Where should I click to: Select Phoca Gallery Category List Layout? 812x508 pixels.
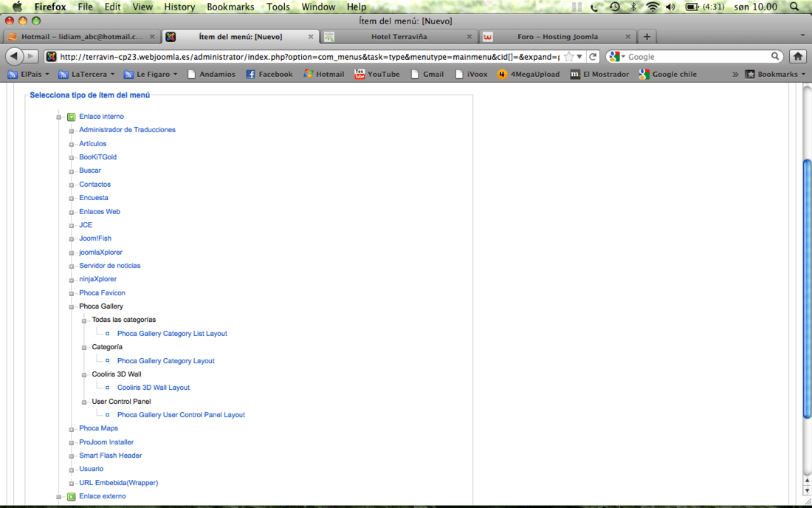point(172,334)
